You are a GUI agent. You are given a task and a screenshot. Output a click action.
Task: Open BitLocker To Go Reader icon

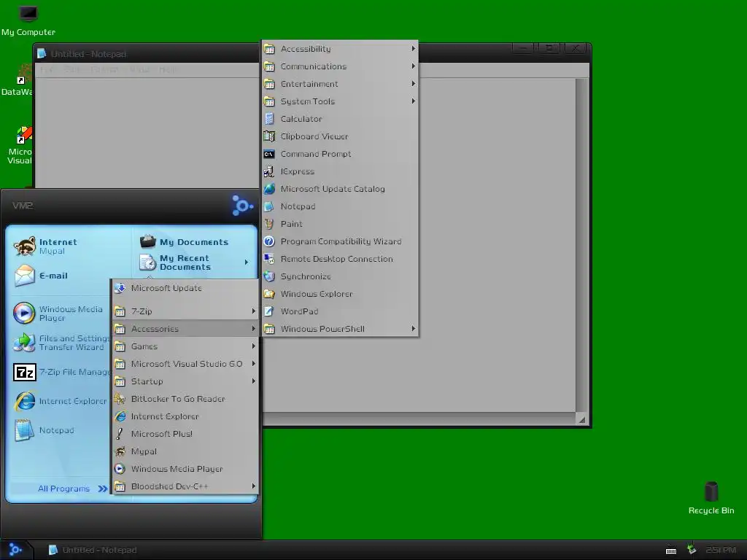point(120,399)
